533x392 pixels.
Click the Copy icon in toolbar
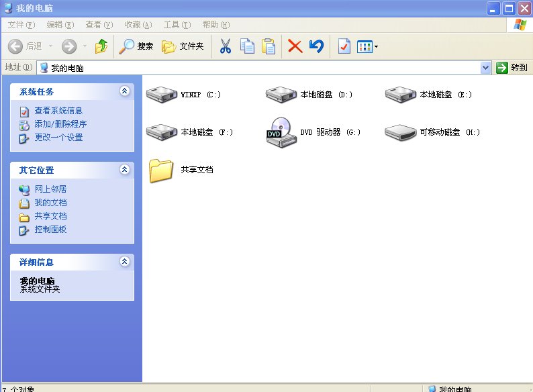point(247,46)
